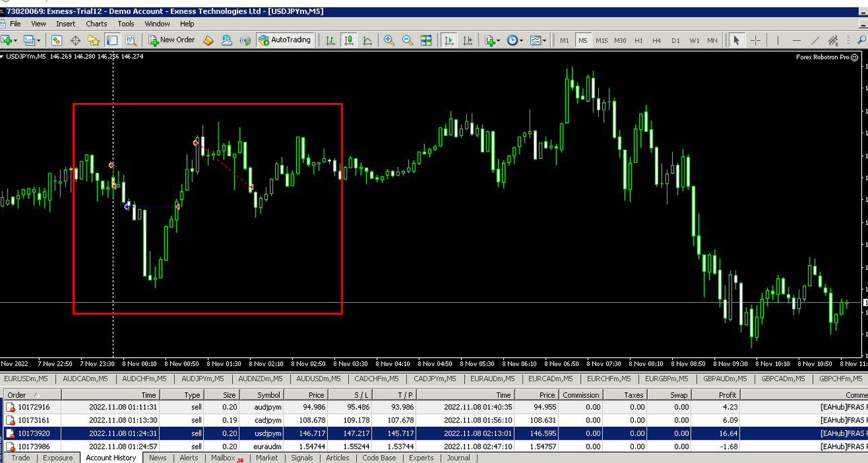Pick the horizontal line drawing tool
This screenshot has width=868, height=463.
(797, 40)
